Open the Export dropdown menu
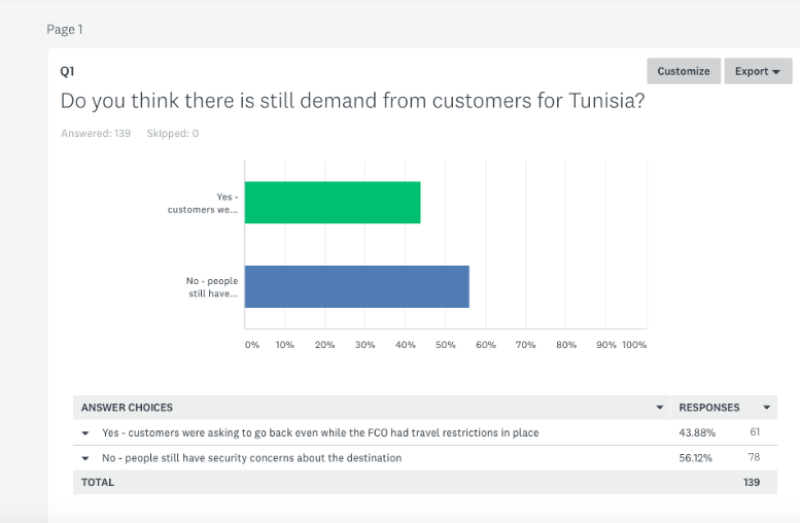The image size is (800, 523). coord(758,71)
